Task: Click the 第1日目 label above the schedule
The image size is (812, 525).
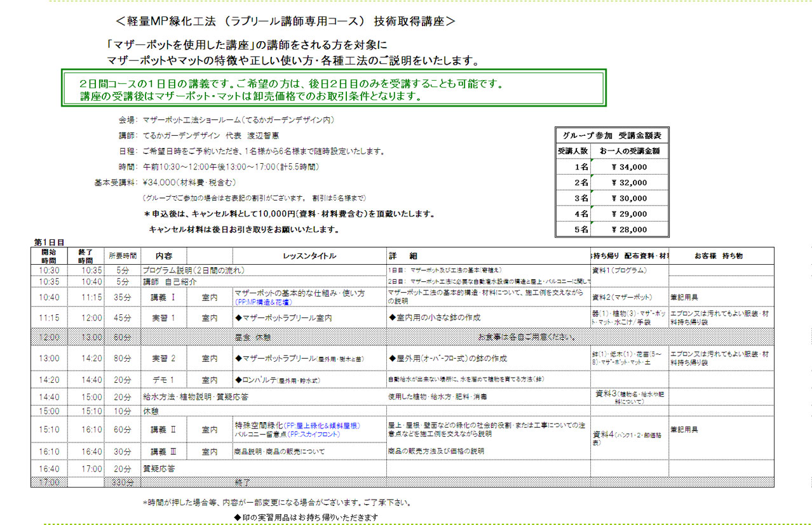Action: pos(49,242)
